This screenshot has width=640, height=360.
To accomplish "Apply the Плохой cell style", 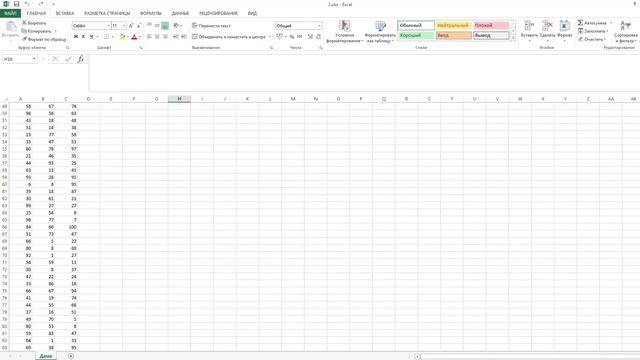I will click(x=491, y=25).
